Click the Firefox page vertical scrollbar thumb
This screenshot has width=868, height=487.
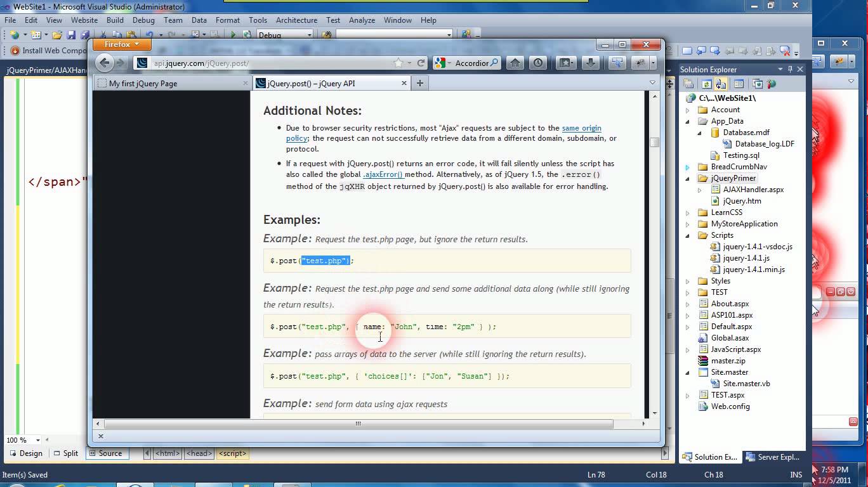tap(654, 142)
